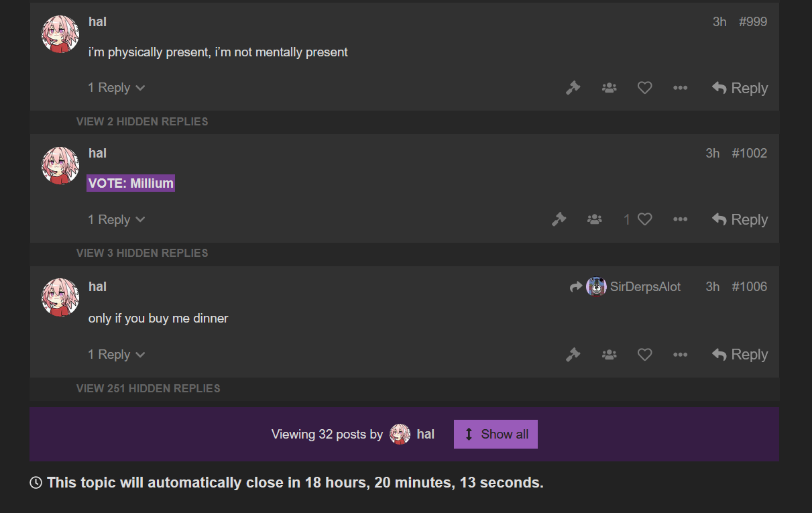The width and height of the screenshot is (812, 513).
Task: Open post number #1002 link
Action: 749,153
